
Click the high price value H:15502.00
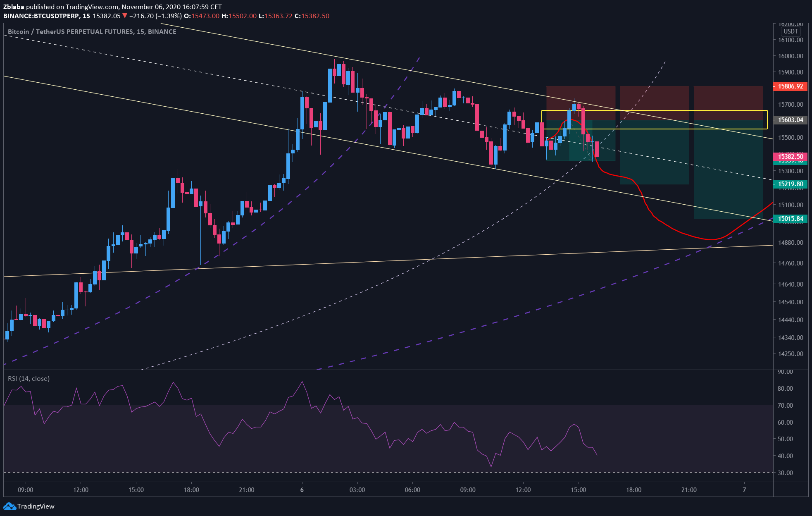[239, 16]
